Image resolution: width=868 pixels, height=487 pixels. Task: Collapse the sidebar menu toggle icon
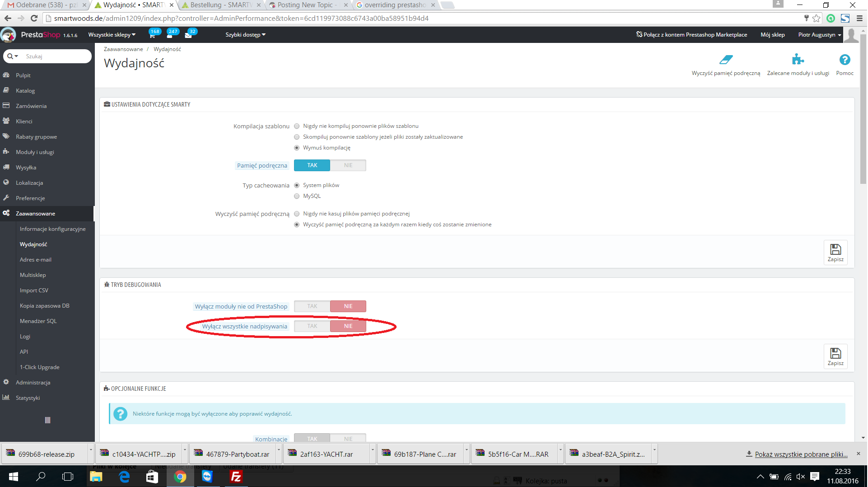tap(47, 420)
